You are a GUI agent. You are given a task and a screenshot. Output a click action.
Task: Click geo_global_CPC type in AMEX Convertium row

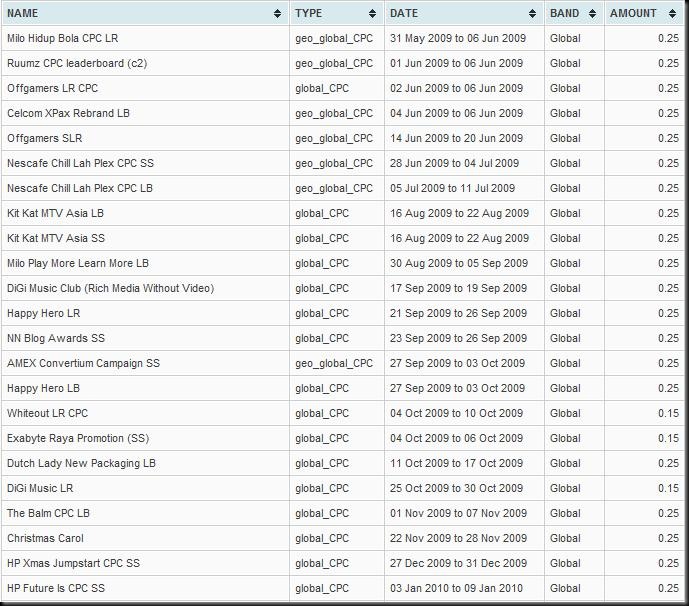click(x=334, y=364)
